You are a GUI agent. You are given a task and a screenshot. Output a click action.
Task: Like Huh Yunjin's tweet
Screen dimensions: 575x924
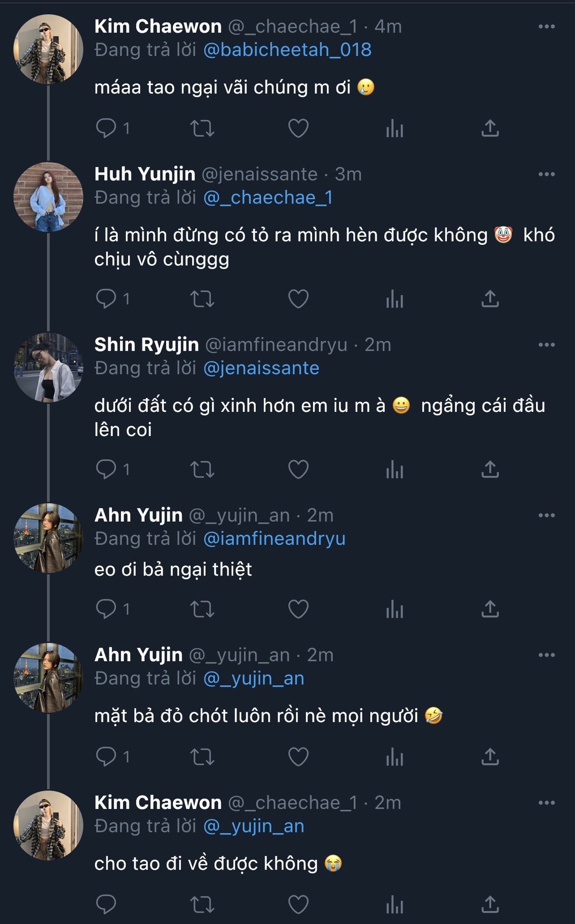(298, 299)
